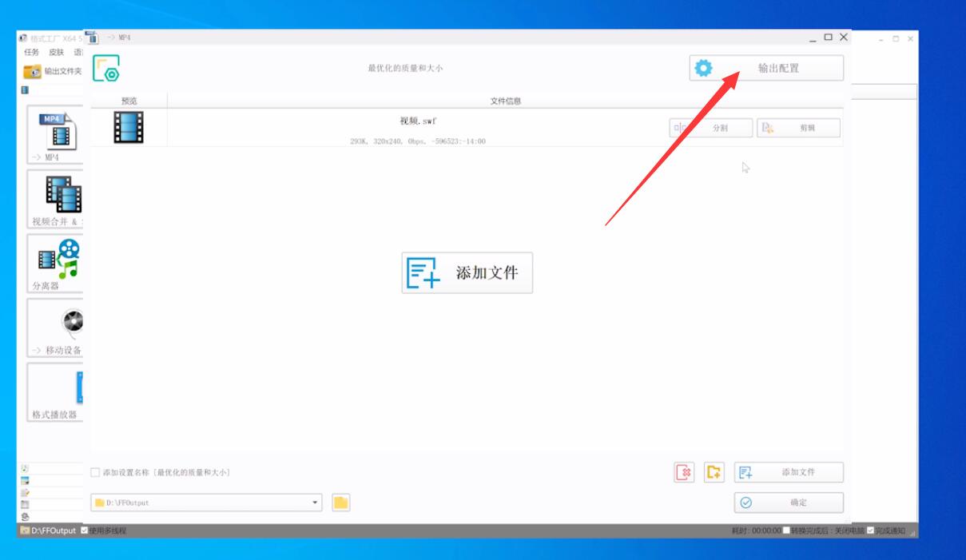Click the document category icon in sidebar bottom
The height and width of the screenshot is (560, 966).
25,492
